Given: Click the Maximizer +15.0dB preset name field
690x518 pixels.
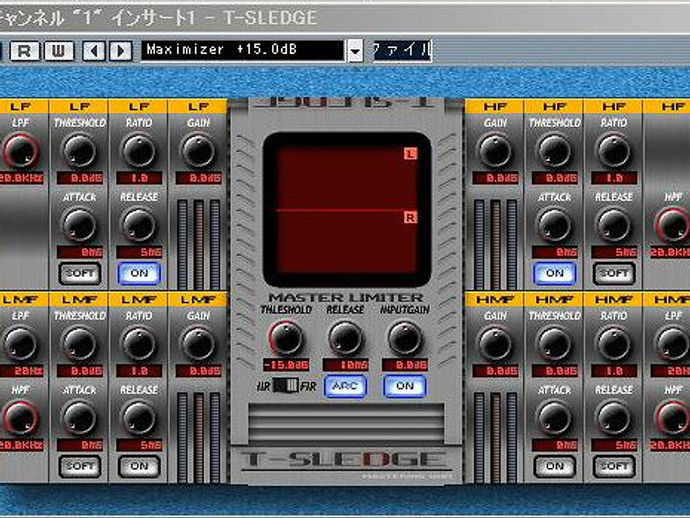Looking at the screenshot, I should coord(242,50).
